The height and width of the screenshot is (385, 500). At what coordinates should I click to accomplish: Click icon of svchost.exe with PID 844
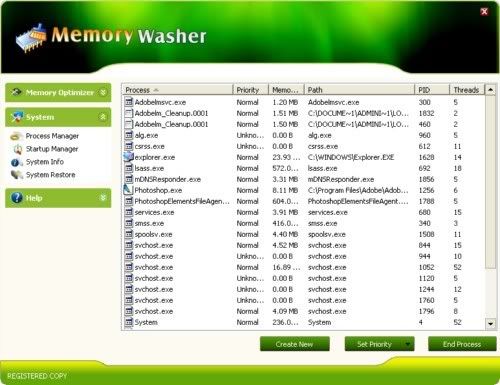tap(129, 245)
